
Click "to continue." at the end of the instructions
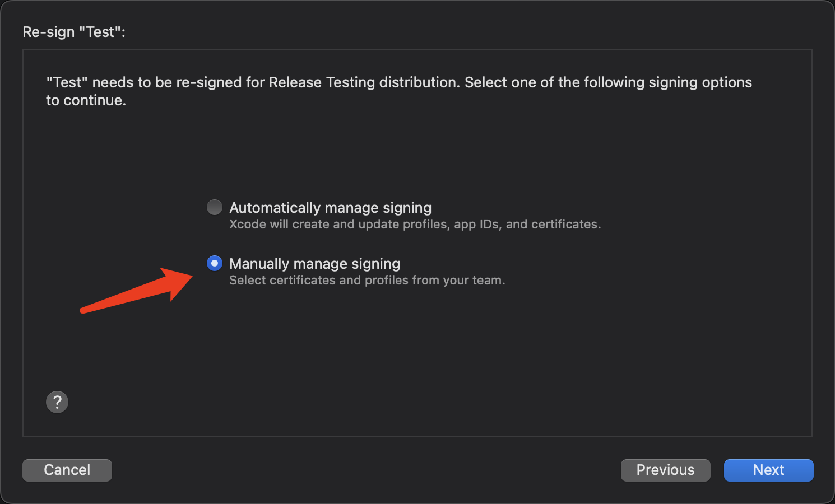[x=86, y=101]
